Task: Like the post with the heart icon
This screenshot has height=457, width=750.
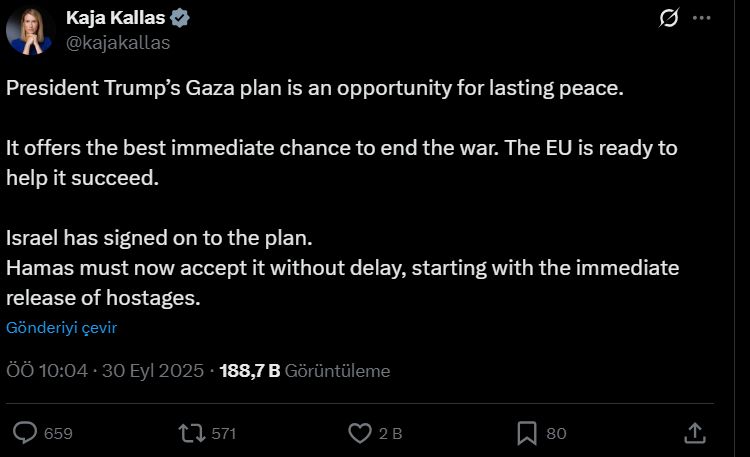Action: pyautogui.click(x=360, y=432)
